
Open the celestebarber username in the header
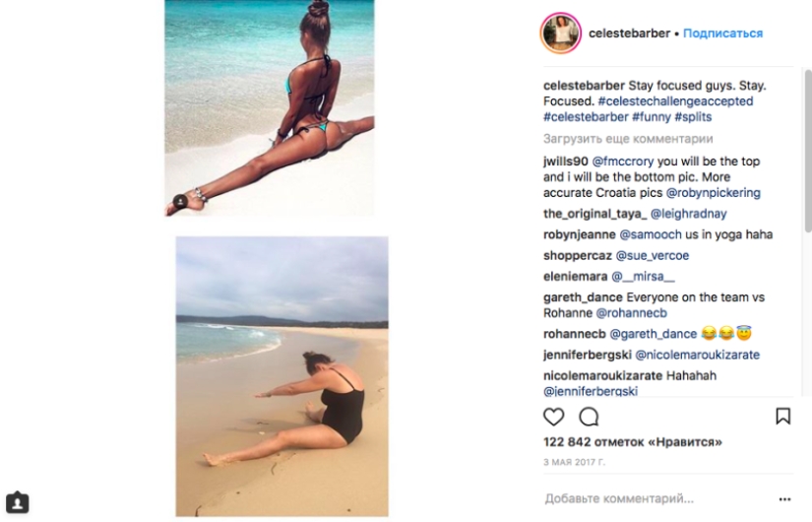click(x=629, y=33)
